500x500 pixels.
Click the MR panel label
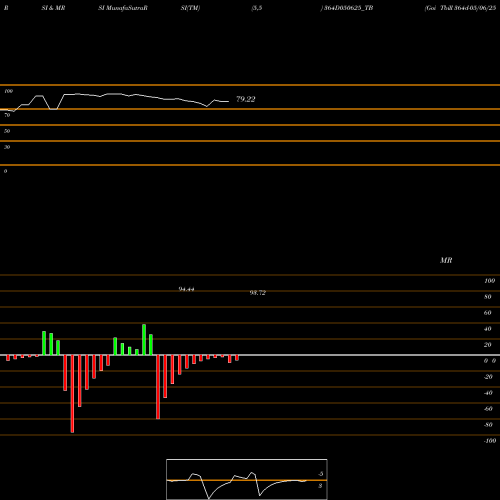point(446,260)
